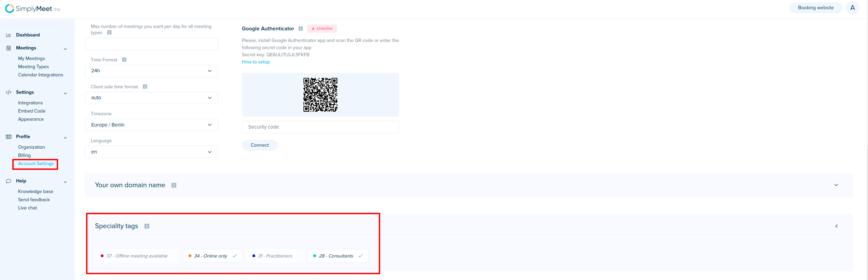Click info icon next to Speciality tags

147,226
